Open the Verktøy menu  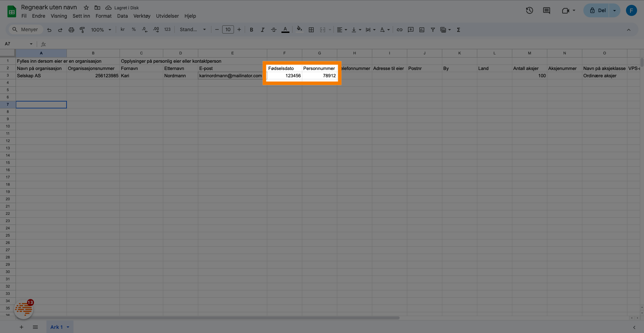142,16
